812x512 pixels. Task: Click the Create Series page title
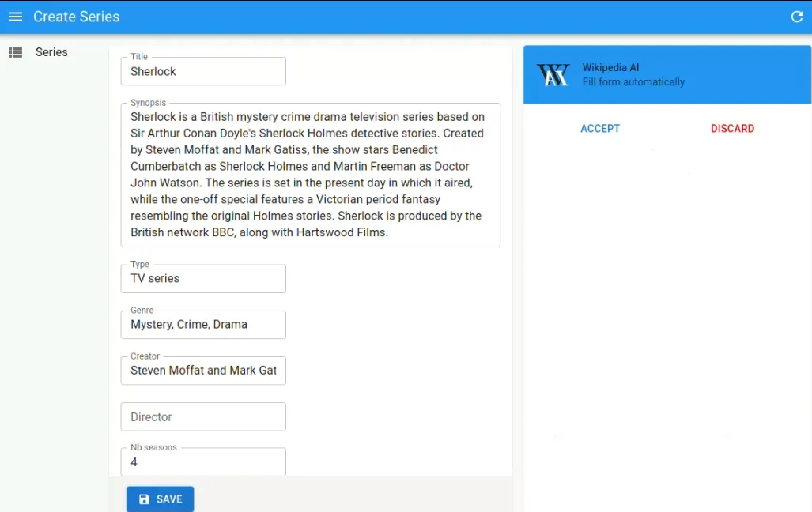(x=76, y=17)
